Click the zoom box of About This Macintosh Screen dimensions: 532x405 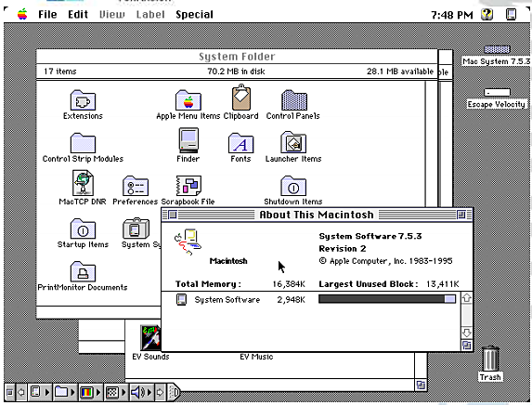461,215
